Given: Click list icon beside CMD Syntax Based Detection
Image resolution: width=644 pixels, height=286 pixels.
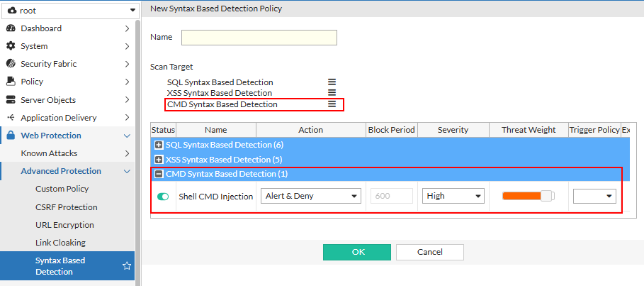Looking at the screenshot, I should click(x=332, y=104).
